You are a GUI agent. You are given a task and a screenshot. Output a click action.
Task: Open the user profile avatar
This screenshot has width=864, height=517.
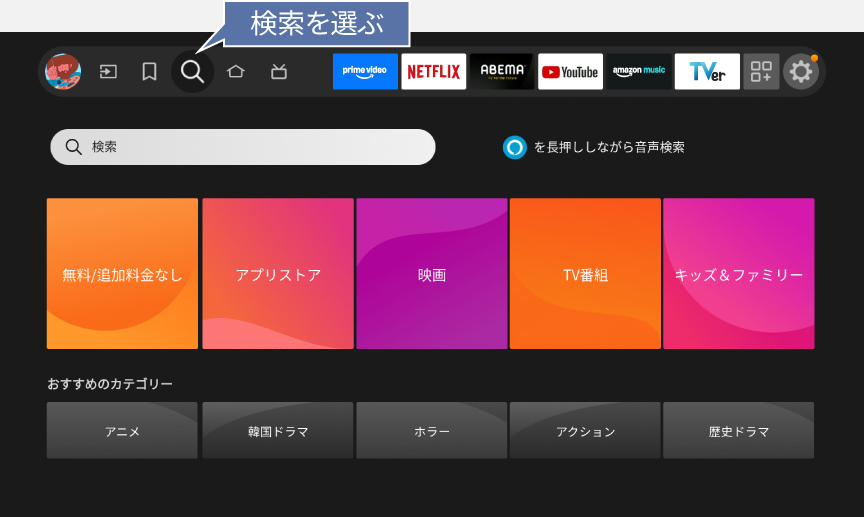pyautogui.click(x=63, y=72)
